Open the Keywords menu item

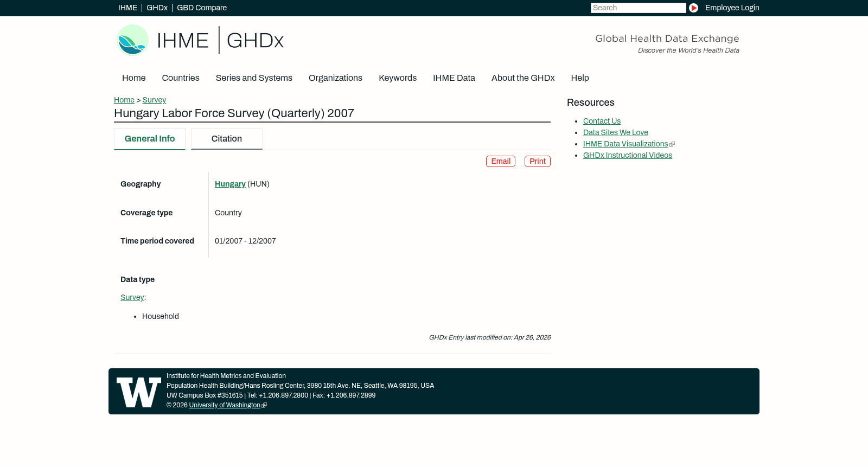(x=398, y=78)
